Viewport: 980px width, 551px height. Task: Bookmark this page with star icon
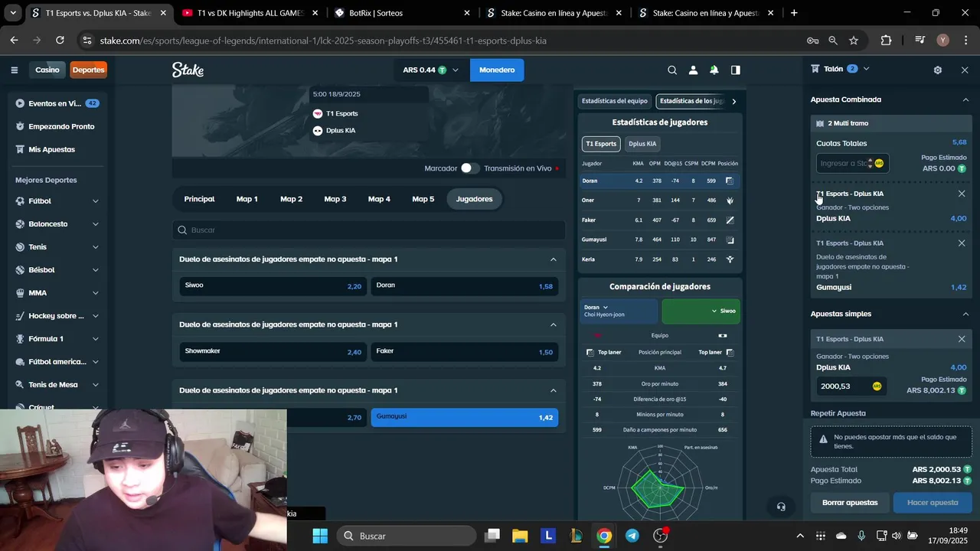[x=854, y=41]
